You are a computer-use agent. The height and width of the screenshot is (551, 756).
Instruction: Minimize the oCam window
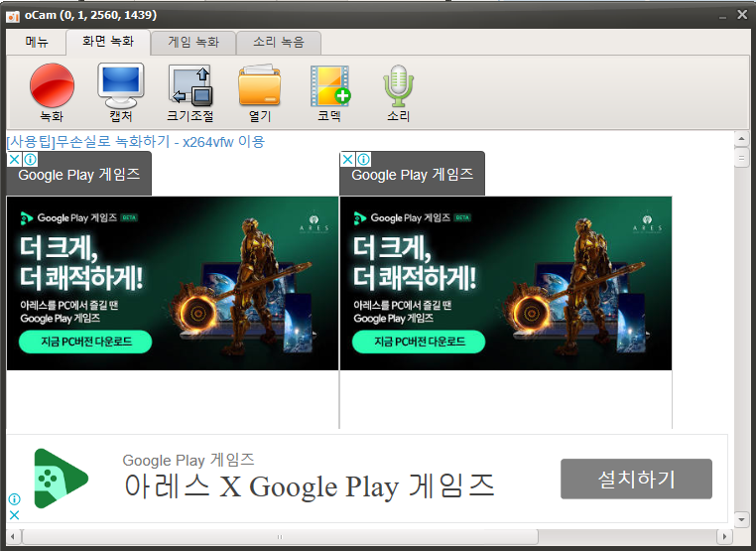[722, 17]
